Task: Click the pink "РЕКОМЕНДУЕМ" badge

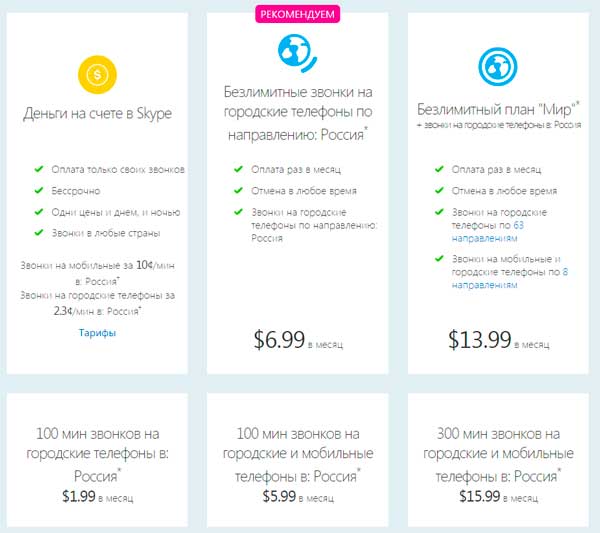Action: pyautogui.click(x=297, y=14)
